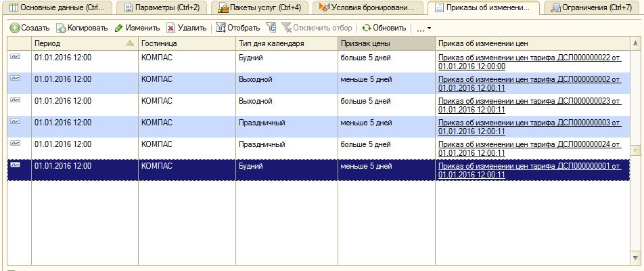Click the Приказ об изменении цен column header

(x=532, y=43)
